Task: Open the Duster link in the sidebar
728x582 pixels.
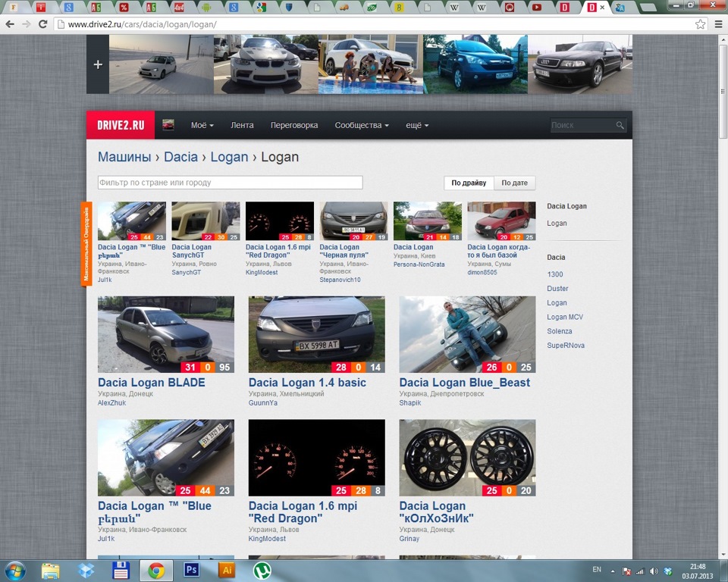Action: (557, 288)
